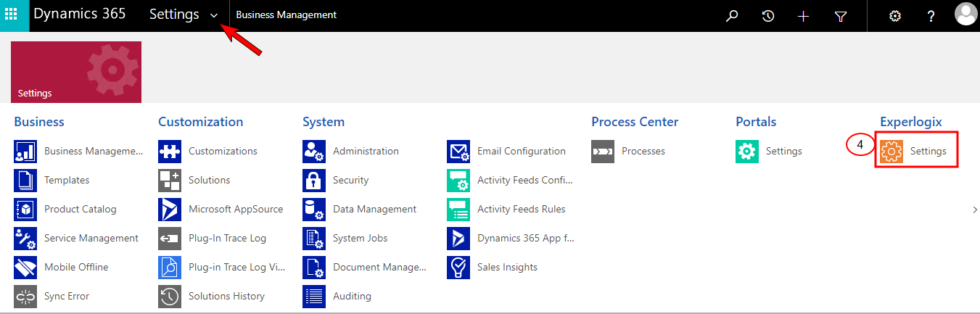Click the Security padlock icon
The width and height of the screenshot is (980, 314).
314,181
